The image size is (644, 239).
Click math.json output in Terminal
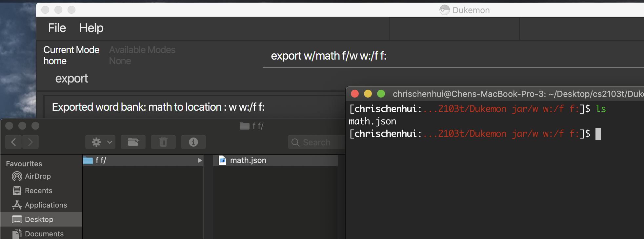[x=372, y=121]
